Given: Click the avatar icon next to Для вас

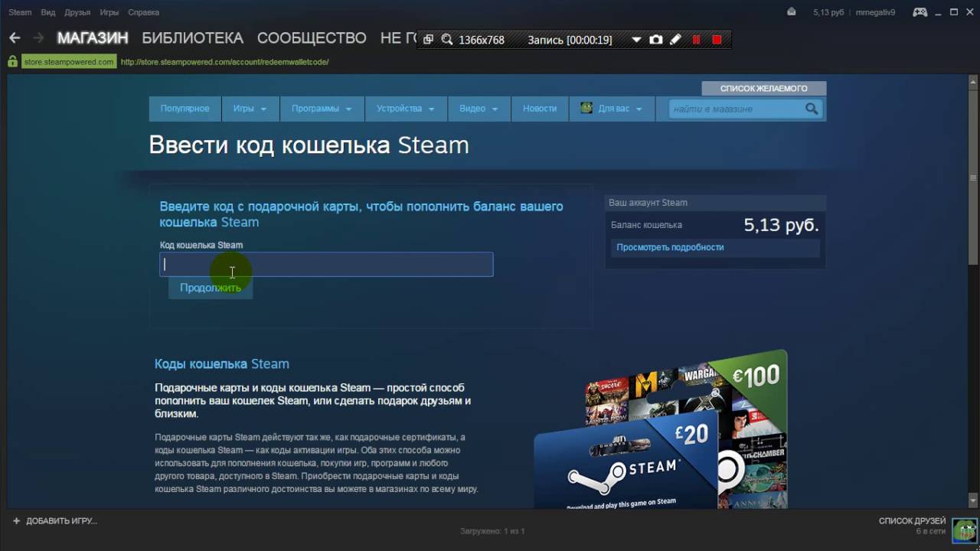Looking at the screenshot, I should 586,108.
